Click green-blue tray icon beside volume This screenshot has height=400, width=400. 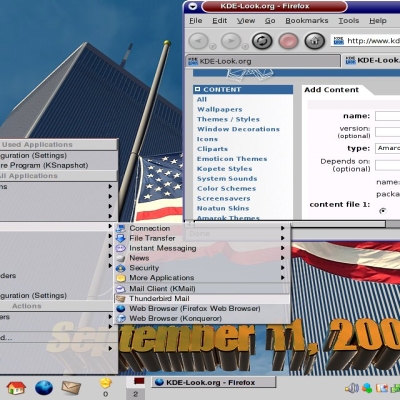tap(367, 388)
